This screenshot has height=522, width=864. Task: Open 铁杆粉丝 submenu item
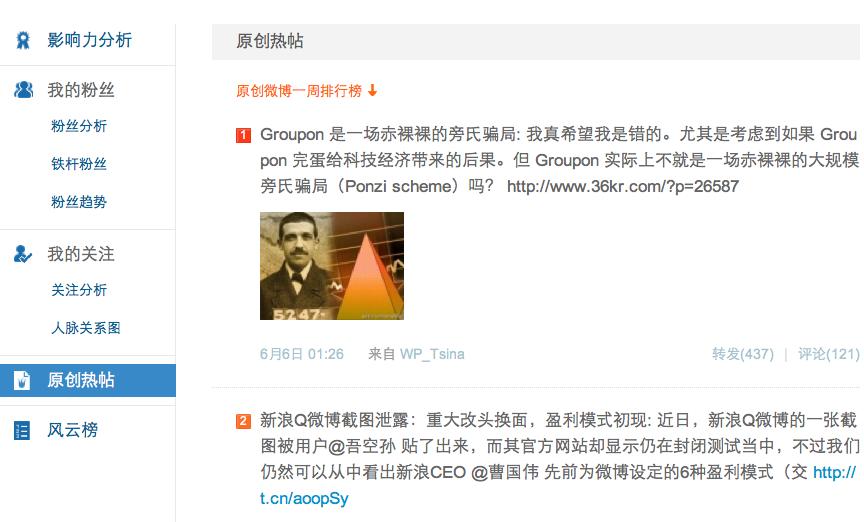[79, 164]
